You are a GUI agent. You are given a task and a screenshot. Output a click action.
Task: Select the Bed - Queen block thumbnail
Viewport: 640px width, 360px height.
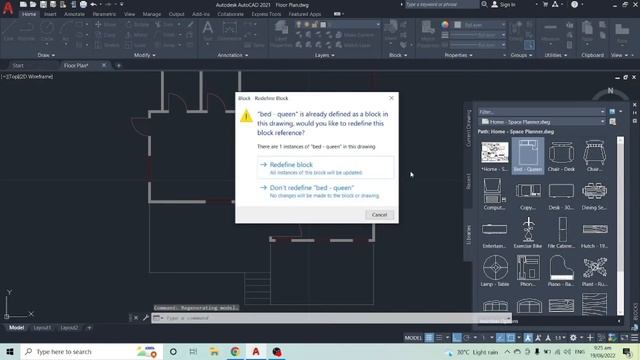pyautogui.click(x=528, y=156)
